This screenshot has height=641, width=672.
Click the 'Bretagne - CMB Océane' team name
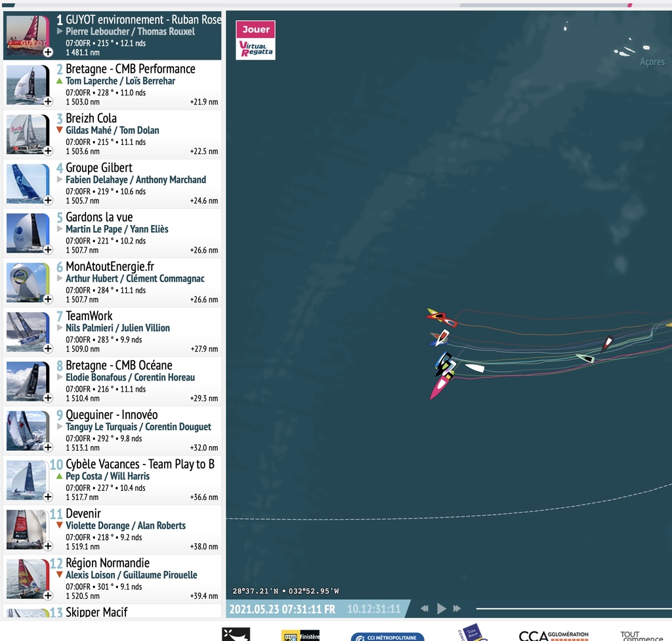(119, 365)
